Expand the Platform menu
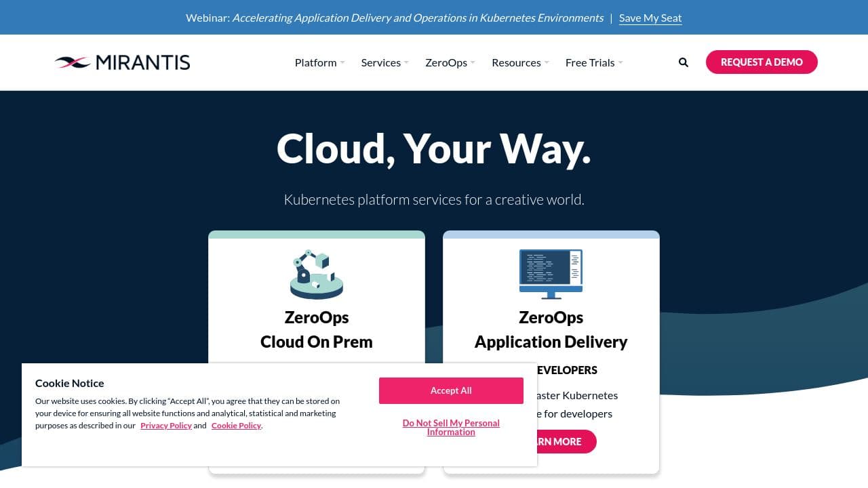The image size is (868, 488). [320, 62]
